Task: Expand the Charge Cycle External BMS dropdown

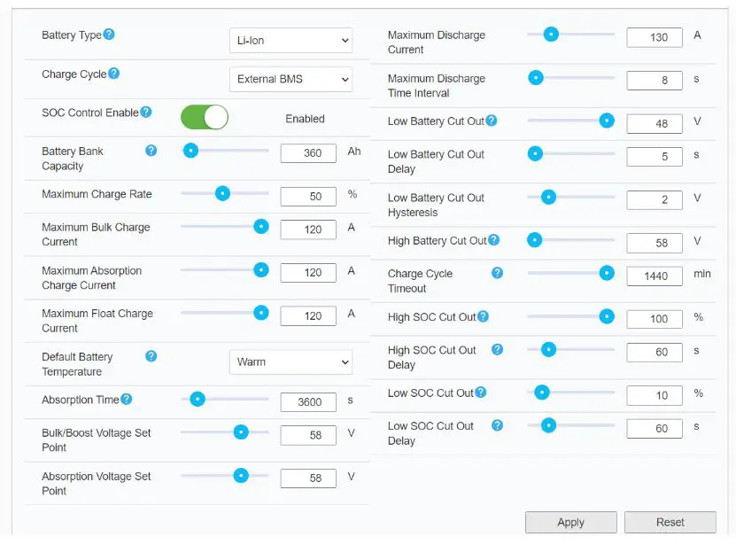Action: [291, 79]
